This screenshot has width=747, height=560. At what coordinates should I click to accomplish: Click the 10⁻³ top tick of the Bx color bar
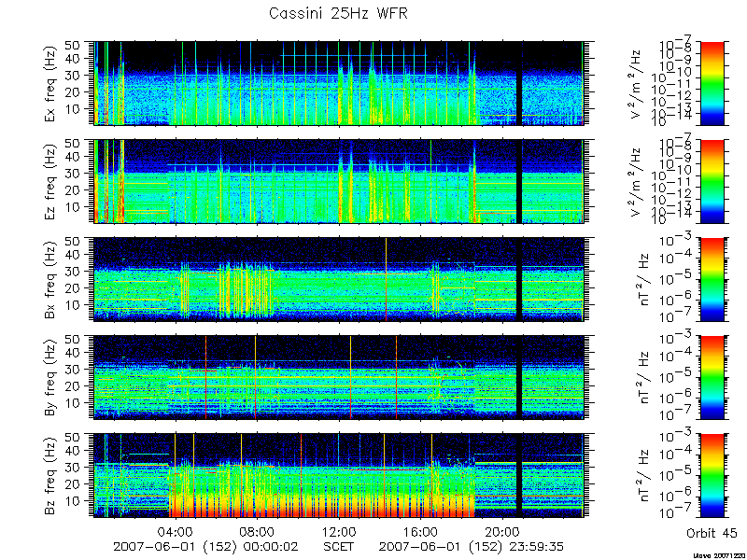[675, 240]
